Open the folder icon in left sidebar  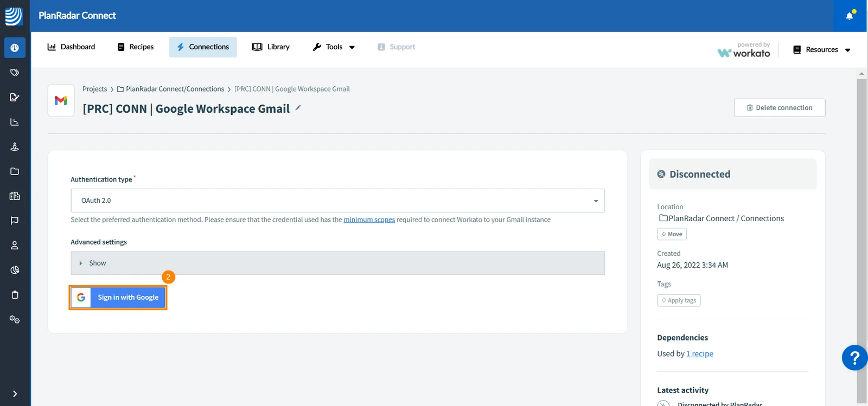click(x=15, y=171)
